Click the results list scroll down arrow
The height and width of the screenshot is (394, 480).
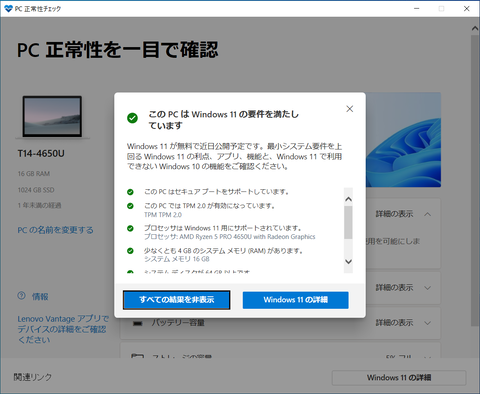[x=348, y=261]
